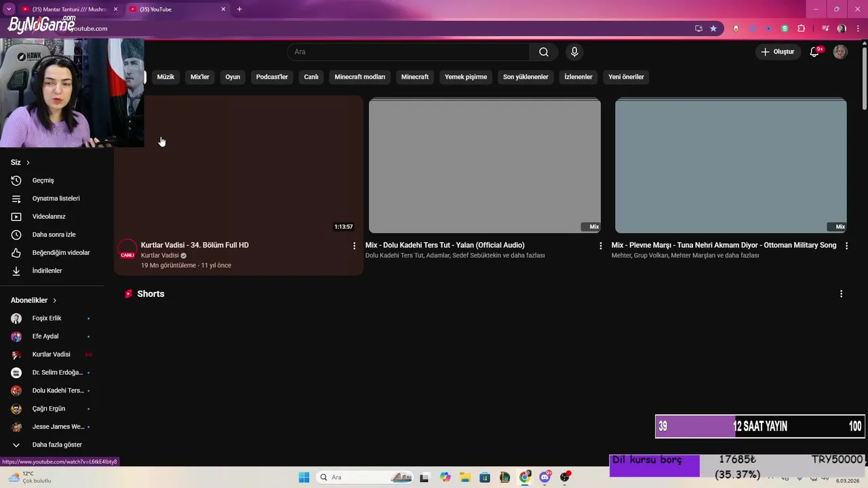Open Videolarınız in sidebar
The image size is (868, 488).
[53, 217]
